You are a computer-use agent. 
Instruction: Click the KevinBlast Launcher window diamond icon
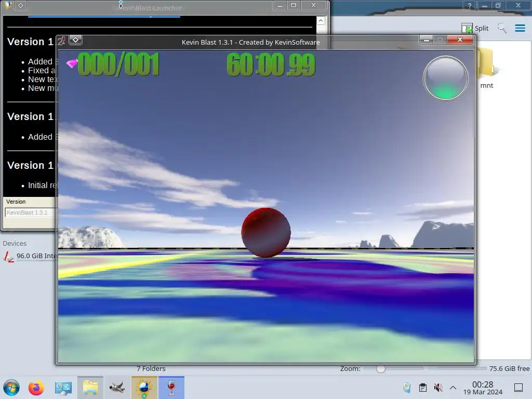point(20,5)
